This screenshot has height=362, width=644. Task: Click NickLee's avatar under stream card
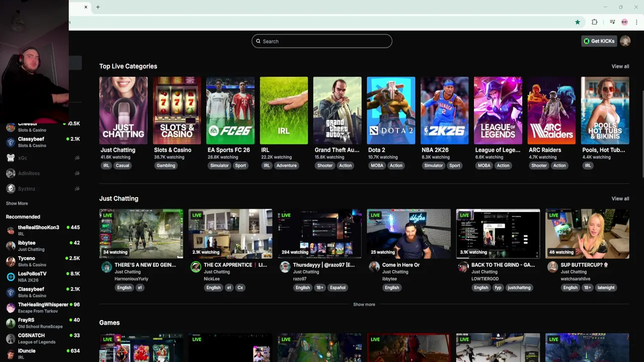pos(196,267)
